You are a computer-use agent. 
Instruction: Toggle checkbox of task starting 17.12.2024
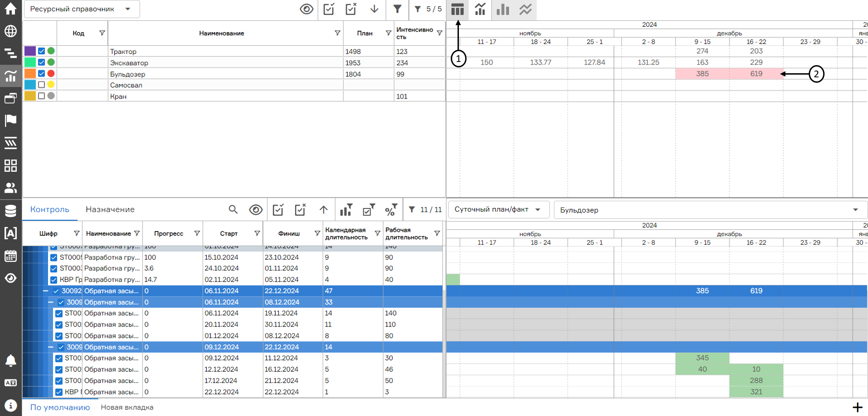click(59, 381)
